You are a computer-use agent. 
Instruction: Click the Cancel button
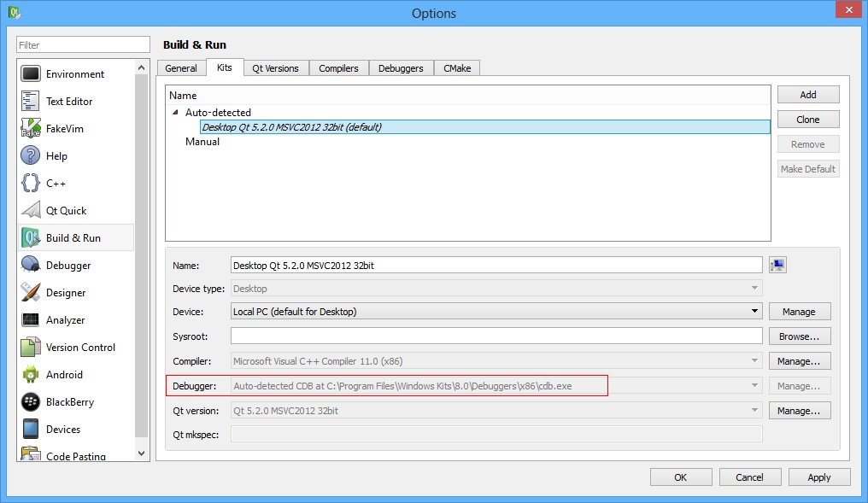click(x=750, y=477)
